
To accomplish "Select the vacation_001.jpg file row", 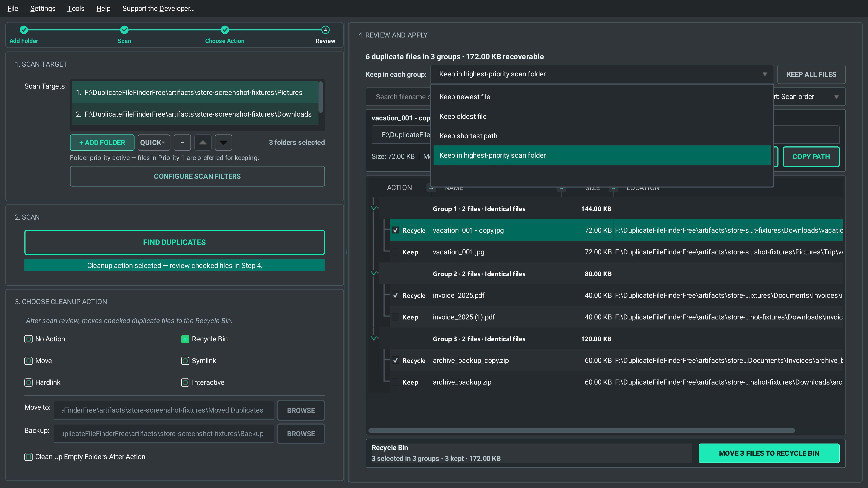I will (x=616, y=252).
